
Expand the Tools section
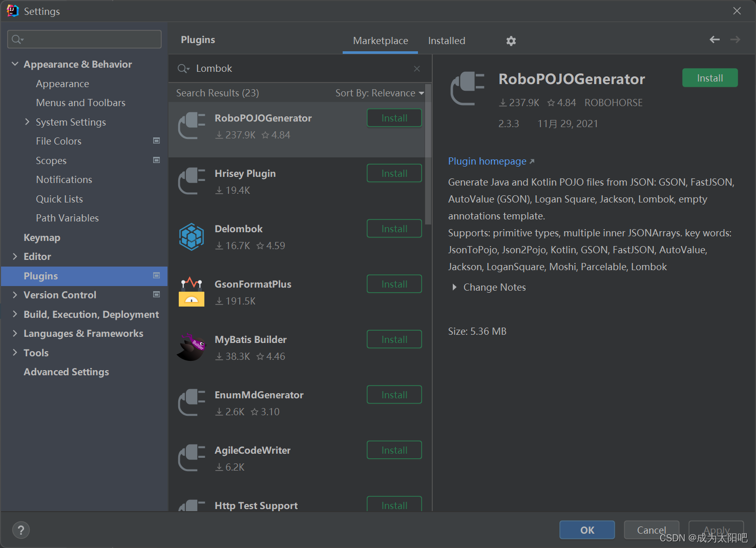click(x=15, y=353)
